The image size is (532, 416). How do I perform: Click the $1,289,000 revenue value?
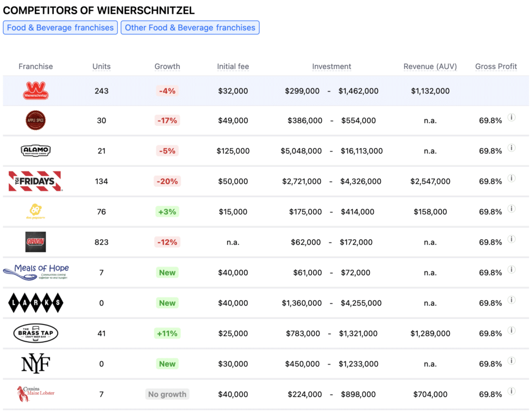pos(430,333)
